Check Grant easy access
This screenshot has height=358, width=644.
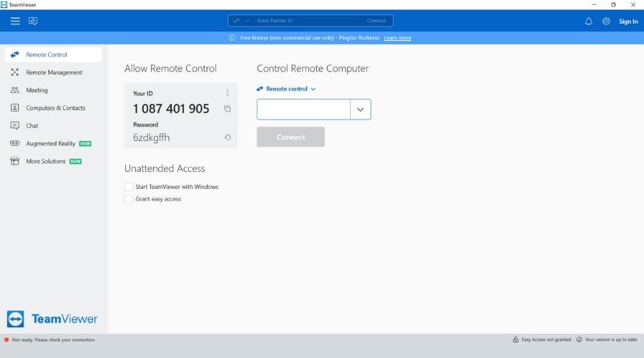point(129,199)
